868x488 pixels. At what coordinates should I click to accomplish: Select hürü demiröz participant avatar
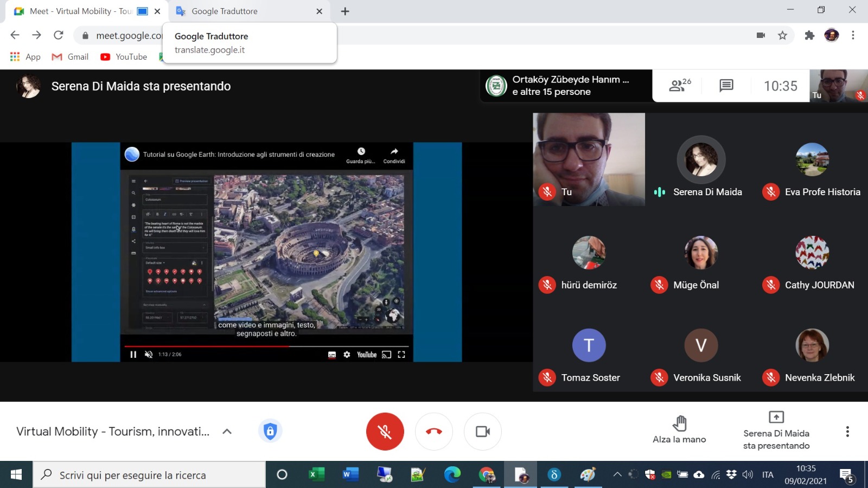pos(589,253)
